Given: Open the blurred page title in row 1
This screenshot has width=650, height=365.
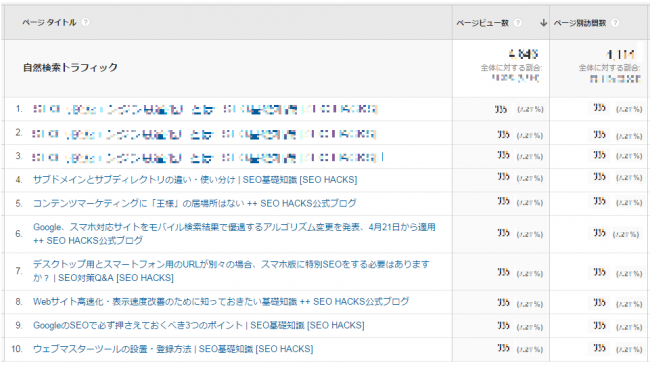Looking at the screenshot, I should click(x=205, y=109).
